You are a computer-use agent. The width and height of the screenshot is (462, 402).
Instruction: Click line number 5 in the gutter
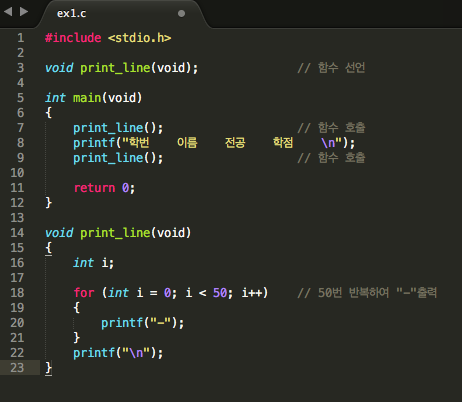(21, 98)
